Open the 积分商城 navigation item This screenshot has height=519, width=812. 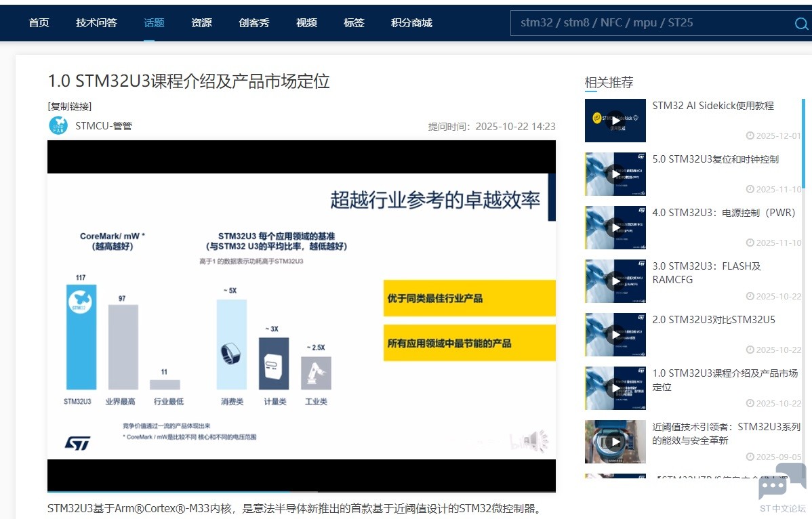pyautogui.click(x=411, y=23)
